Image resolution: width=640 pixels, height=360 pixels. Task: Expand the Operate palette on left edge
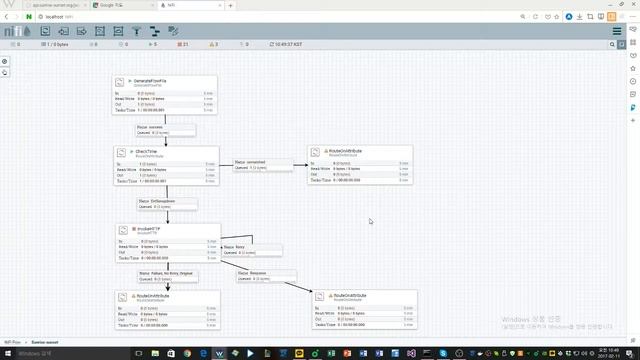(4, 73)
